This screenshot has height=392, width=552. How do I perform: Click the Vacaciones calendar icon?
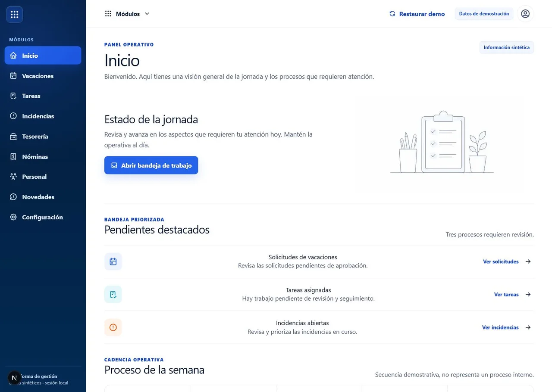(13, 76)
